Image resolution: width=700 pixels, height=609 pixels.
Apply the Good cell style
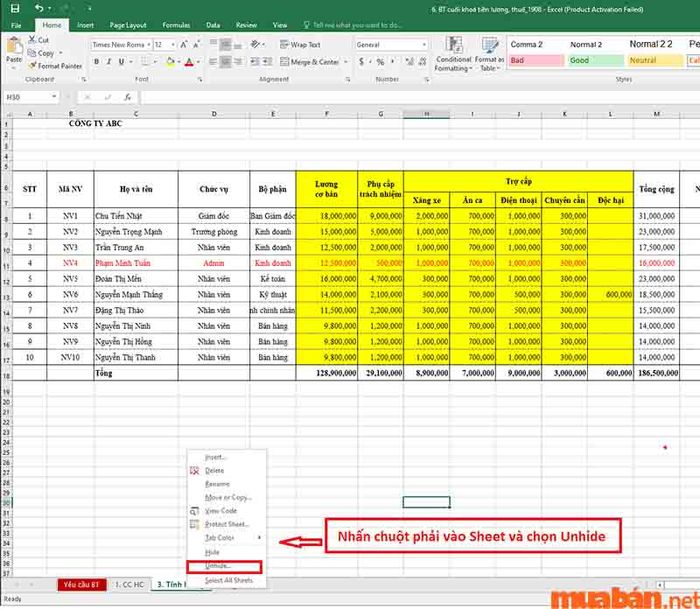pyautogui.click(x=596, y=60)
